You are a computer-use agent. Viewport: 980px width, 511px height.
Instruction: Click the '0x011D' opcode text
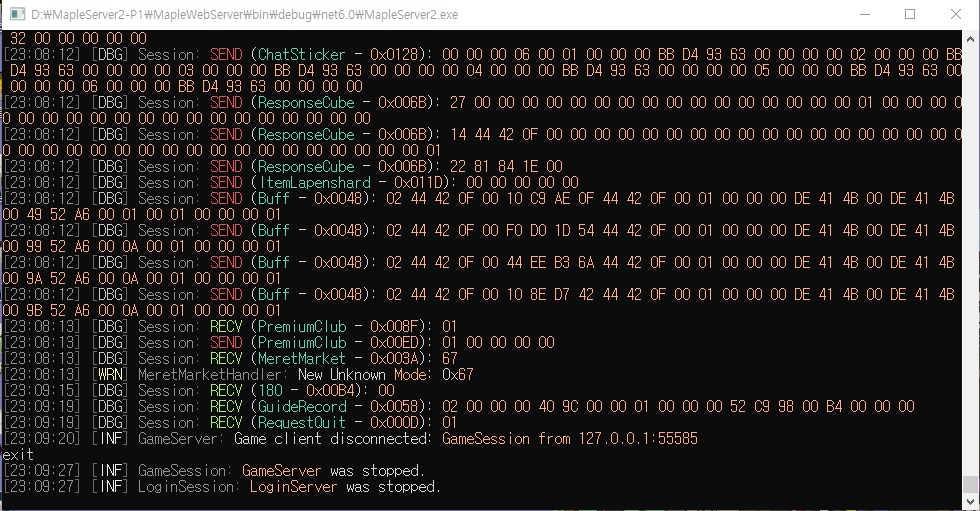418,182
